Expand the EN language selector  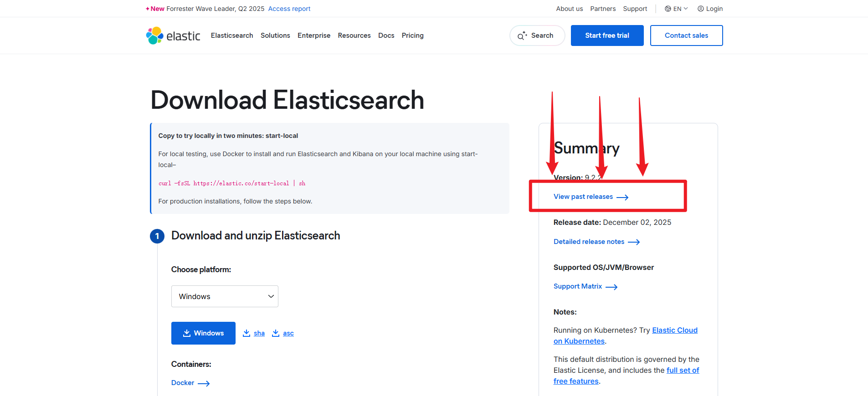tap(676, 9)
